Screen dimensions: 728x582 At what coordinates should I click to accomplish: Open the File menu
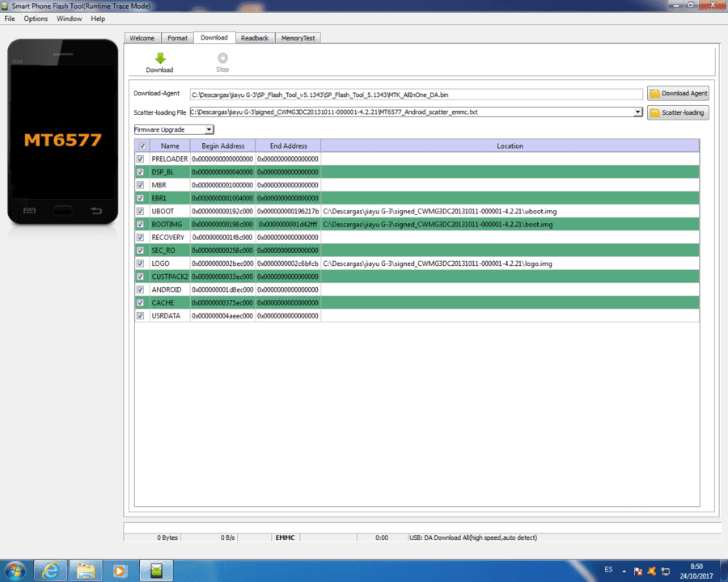[x=10, y=19]
